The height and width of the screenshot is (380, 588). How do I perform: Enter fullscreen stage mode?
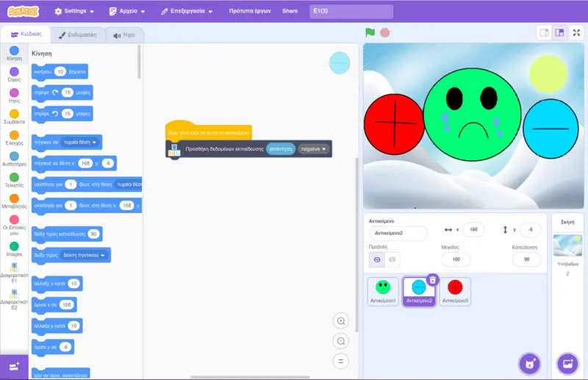click(x=576, y=32)
